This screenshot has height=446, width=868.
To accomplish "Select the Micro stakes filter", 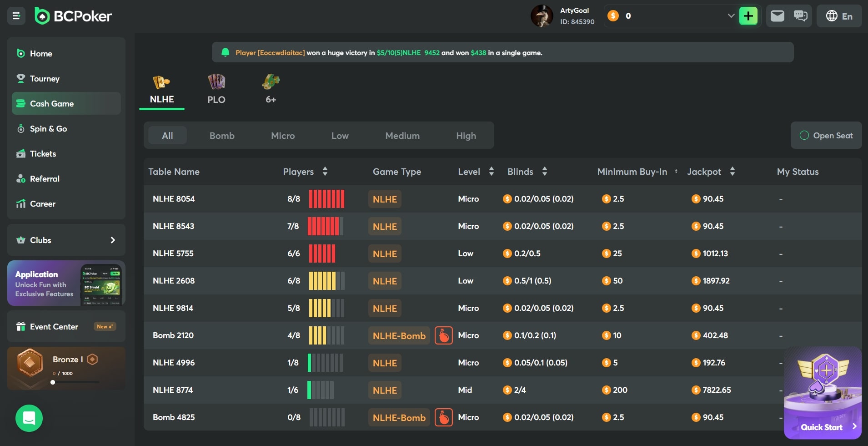I will click(x=283, y=136).
